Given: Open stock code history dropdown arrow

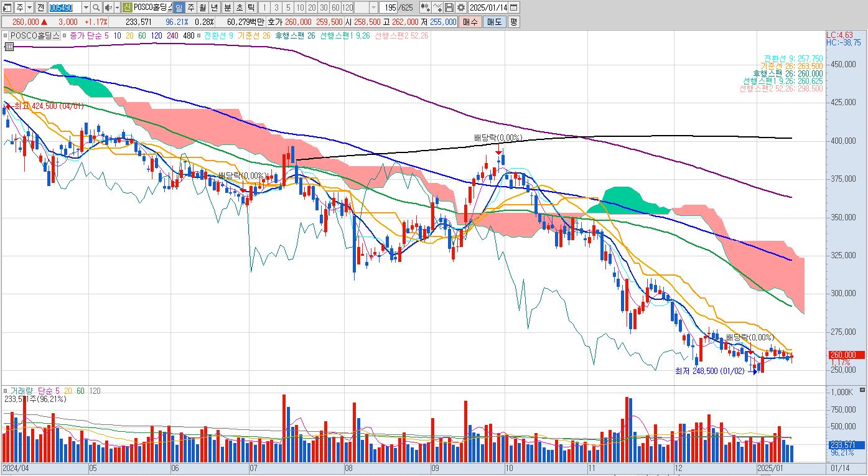Looking at the screenshot, I should coord(86,7).
